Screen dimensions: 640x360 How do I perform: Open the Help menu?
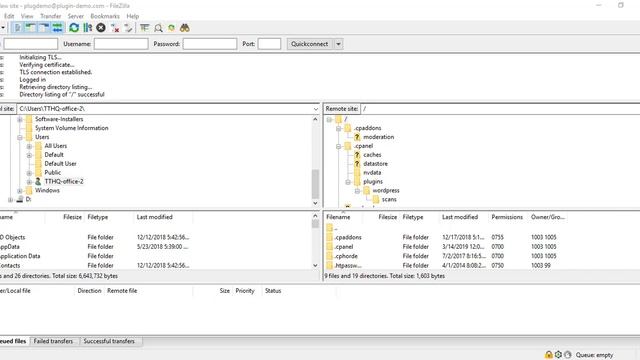point(133,16)
